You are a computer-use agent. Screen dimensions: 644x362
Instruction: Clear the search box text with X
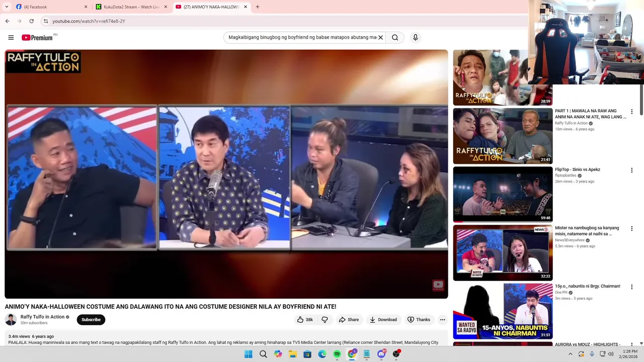coord(381,37)
